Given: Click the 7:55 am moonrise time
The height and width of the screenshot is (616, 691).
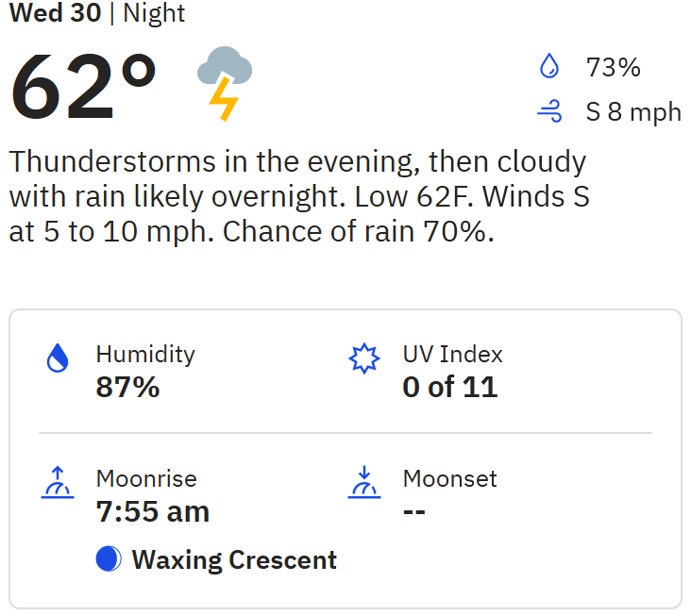Looking at the screenshot, I should pyautogui.click(x=152, y=511).
